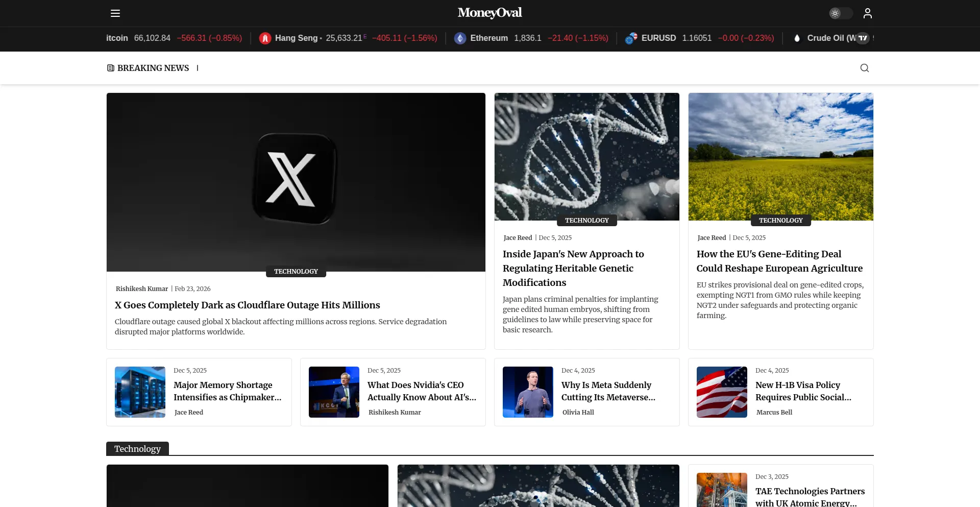The image size is (980, 507).
Task: Open the search magnifier icon
Action: click(x=864, y=68)
